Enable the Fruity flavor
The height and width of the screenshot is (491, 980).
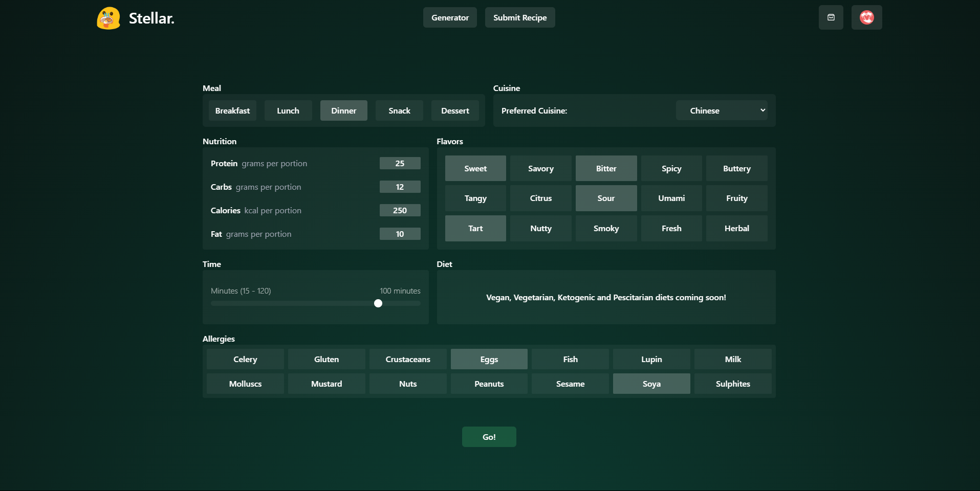pyautogui.click(x=737, y=198)
